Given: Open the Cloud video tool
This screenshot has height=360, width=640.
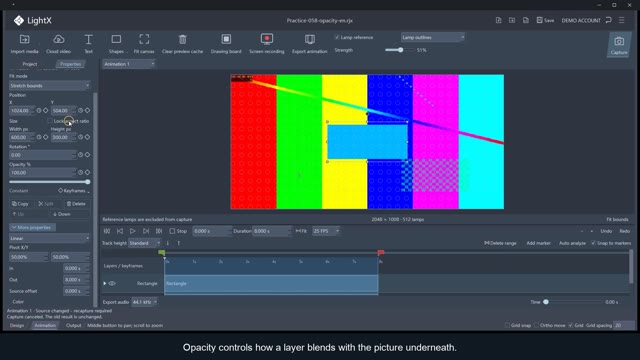Looking at the screenshot, I should pos(58,44).
